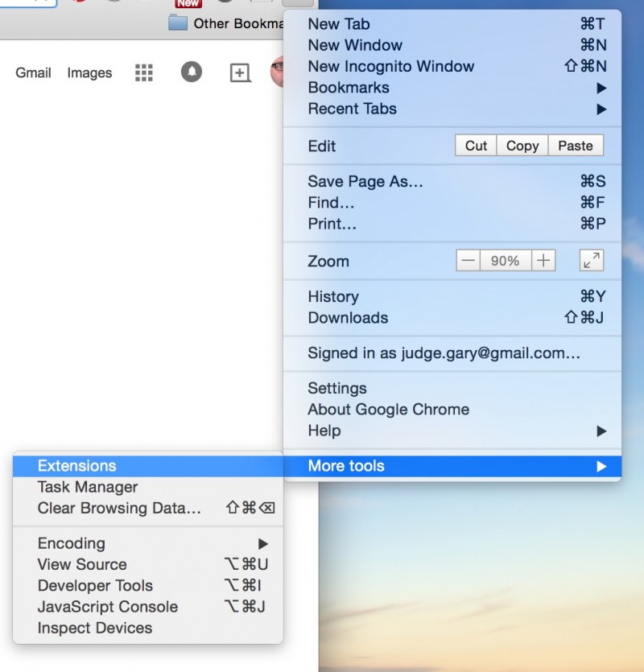
Task: Choose Find… in the Chrome menu
Action: click(x=452, y=202)
